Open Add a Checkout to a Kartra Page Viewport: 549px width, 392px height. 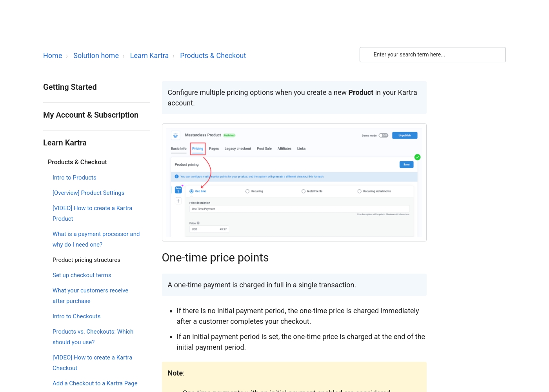pyautogui.click(x=95, y=383)
